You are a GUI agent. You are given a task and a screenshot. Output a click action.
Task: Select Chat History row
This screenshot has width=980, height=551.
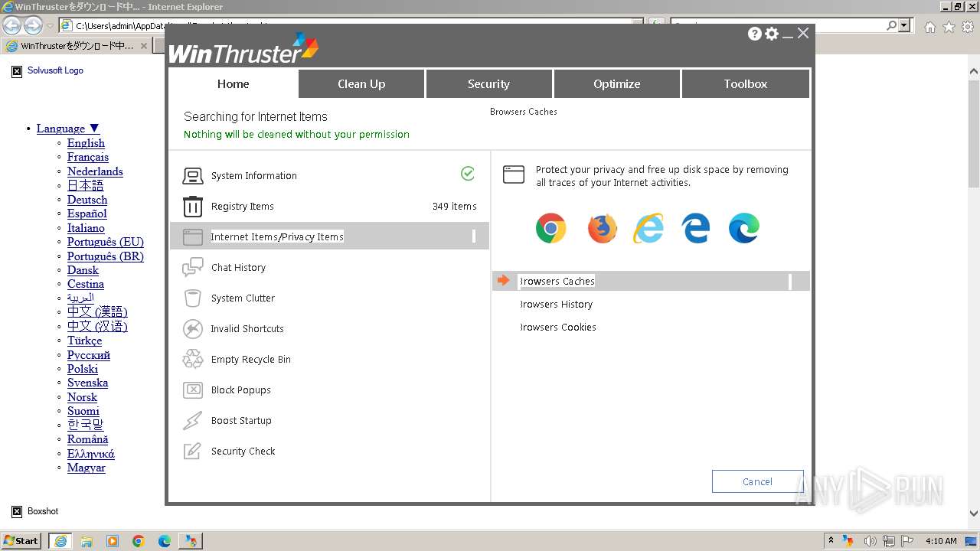click(329, 268)
